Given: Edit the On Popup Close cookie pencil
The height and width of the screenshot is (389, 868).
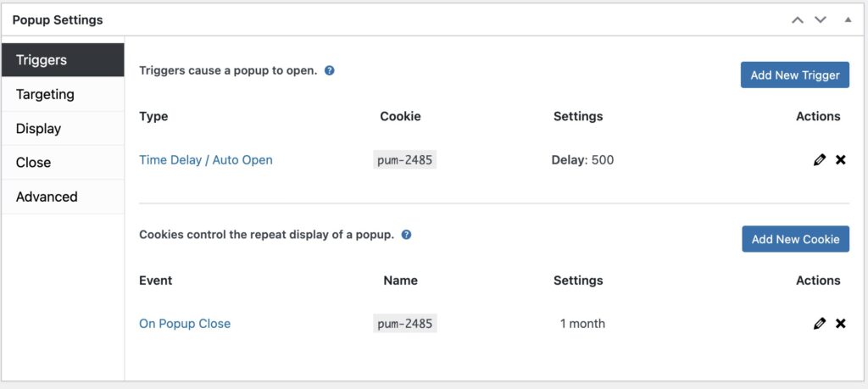Looking at the screenshot, I should (x=820, y=324).
